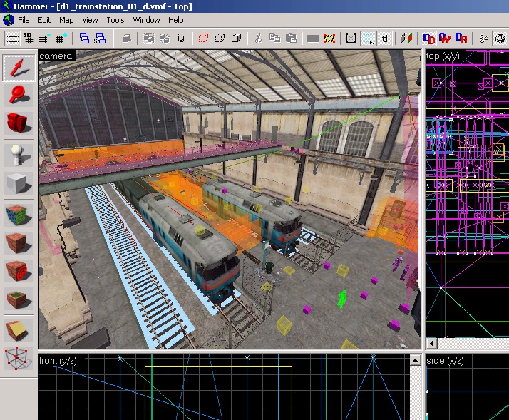Click top view scrollbar left arrow
This screenshot has width=509, height=420.
point(431,343)
